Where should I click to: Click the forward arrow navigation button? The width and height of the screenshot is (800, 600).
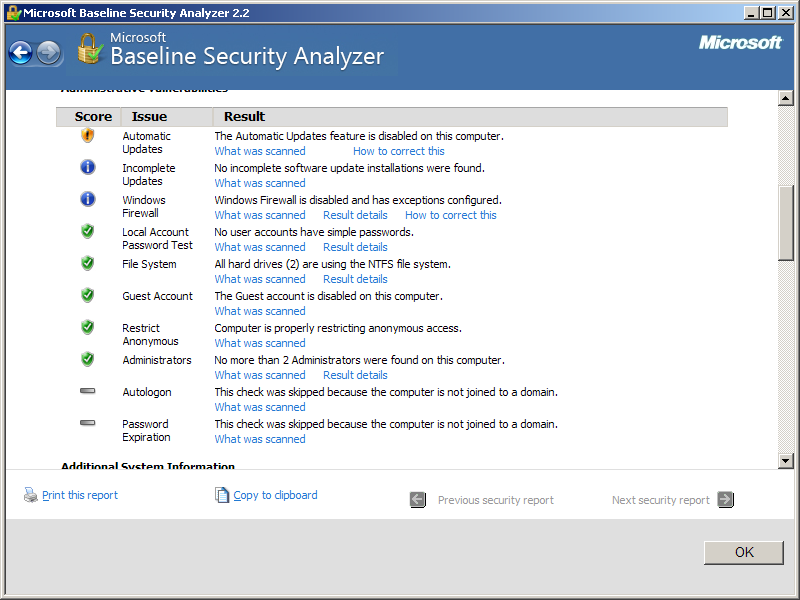pyautogui.click(x=49, y=53)
